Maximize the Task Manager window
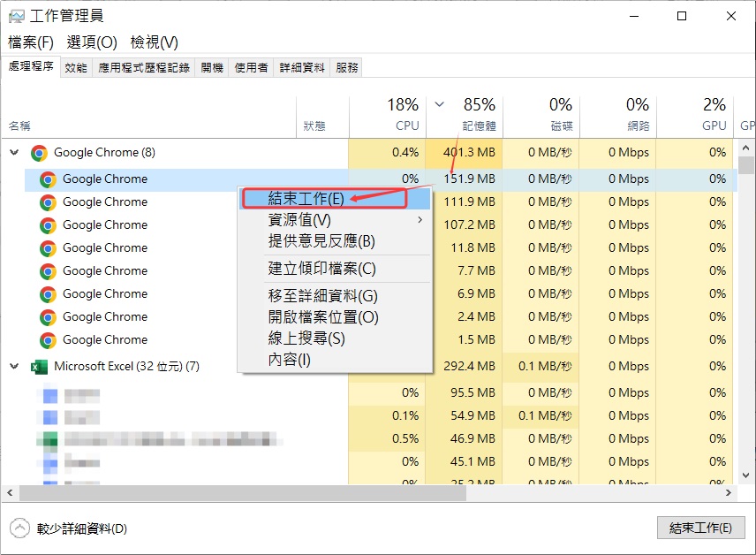Screen dimensions: 756x555 pyautogui.click(x=682, y=16)
